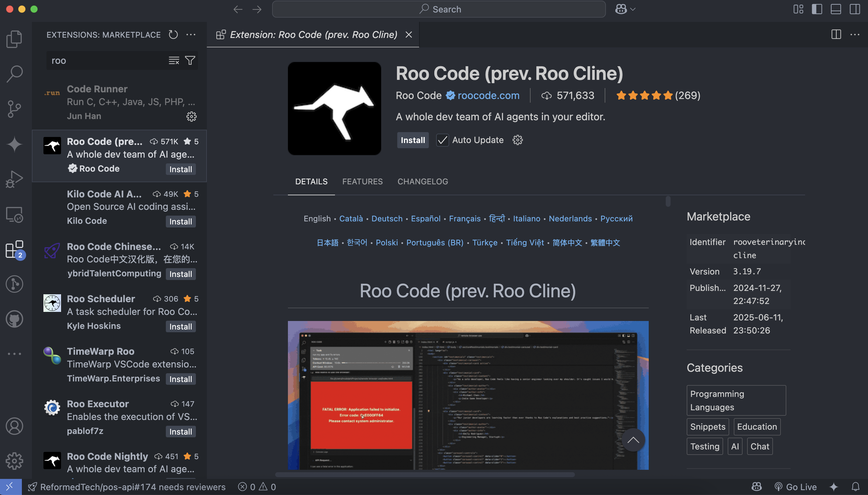Open the Source Control view

[x=14, y=109]
